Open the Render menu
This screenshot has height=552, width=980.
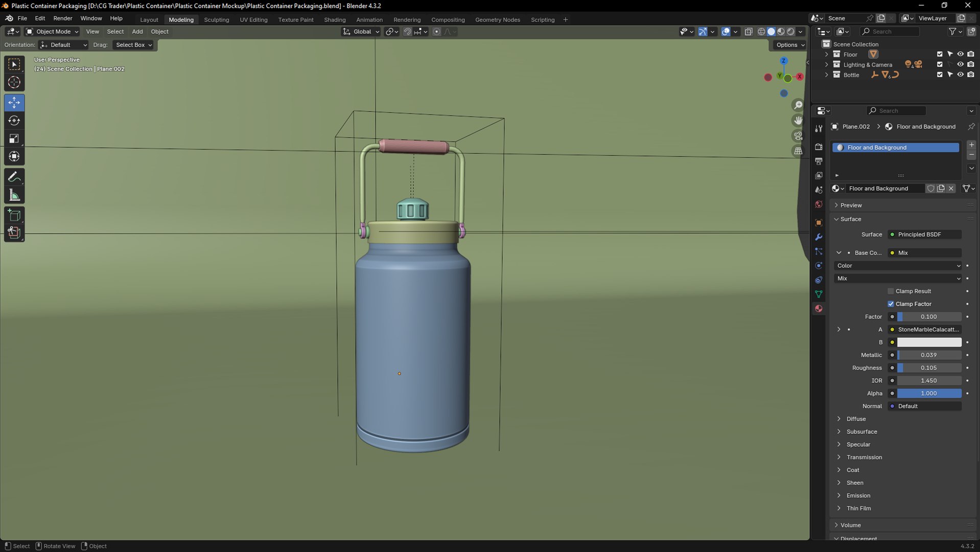(63, 18)
